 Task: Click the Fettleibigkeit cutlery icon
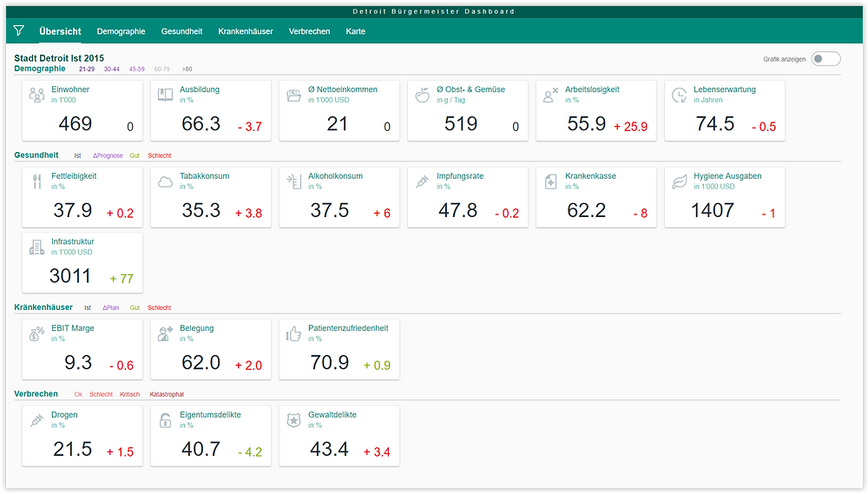coord(37,181)
